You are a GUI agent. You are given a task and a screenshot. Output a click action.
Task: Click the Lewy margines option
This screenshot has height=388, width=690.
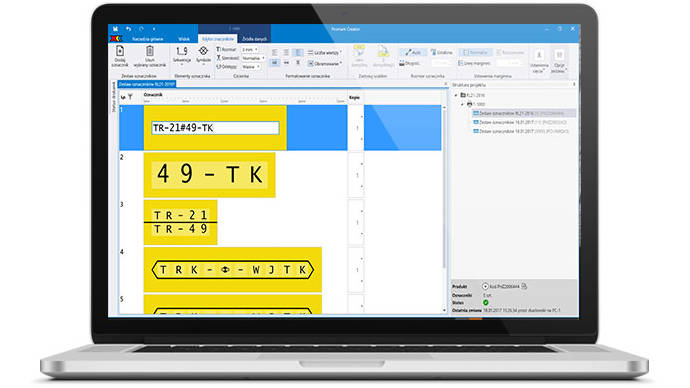pos(474,63)
